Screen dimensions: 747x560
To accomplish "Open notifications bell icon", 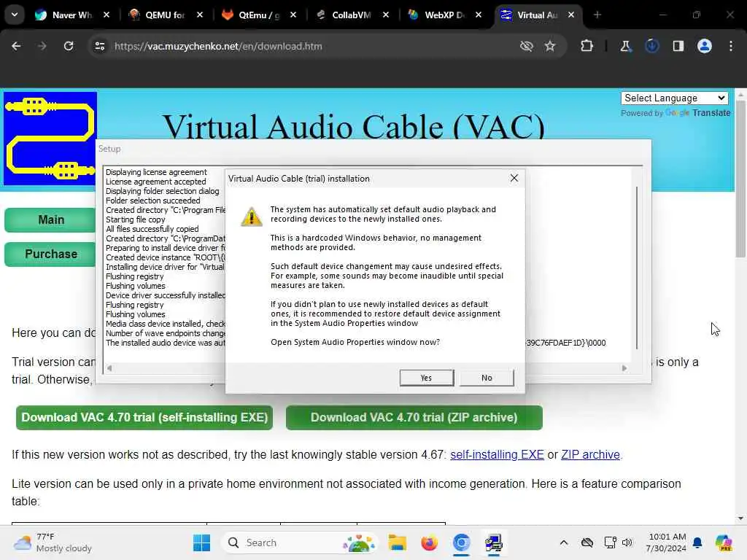I will pyautogui.click(x=698, y=542).
